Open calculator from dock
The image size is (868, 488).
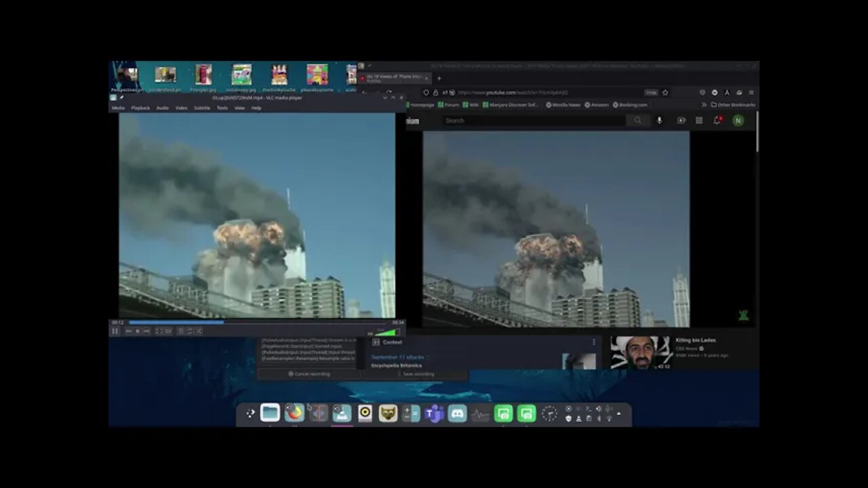coord(411,413)
